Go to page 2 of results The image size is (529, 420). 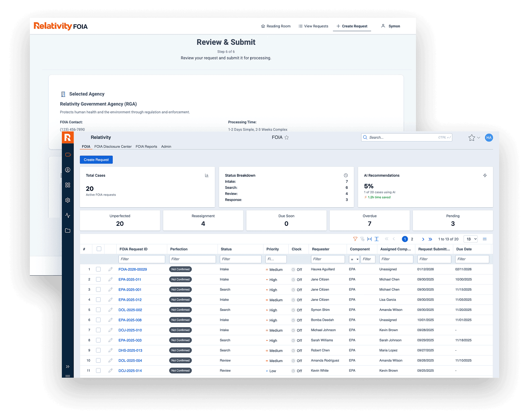412,239
